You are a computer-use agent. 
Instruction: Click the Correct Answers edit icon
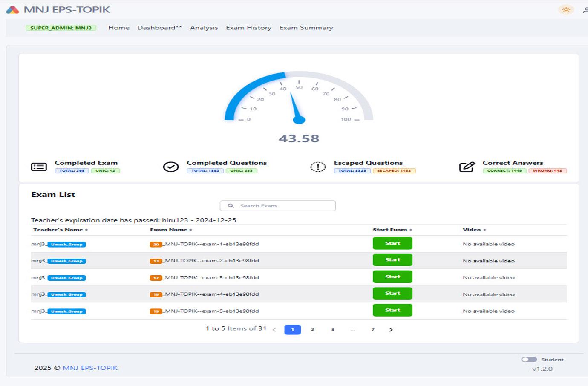pos(467,167)
